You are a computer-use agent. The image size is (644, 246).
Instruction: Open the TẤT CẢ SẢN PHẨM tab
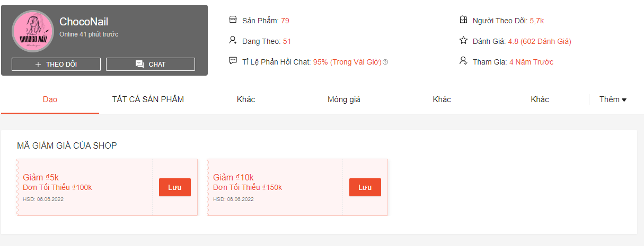coord(148,99)
